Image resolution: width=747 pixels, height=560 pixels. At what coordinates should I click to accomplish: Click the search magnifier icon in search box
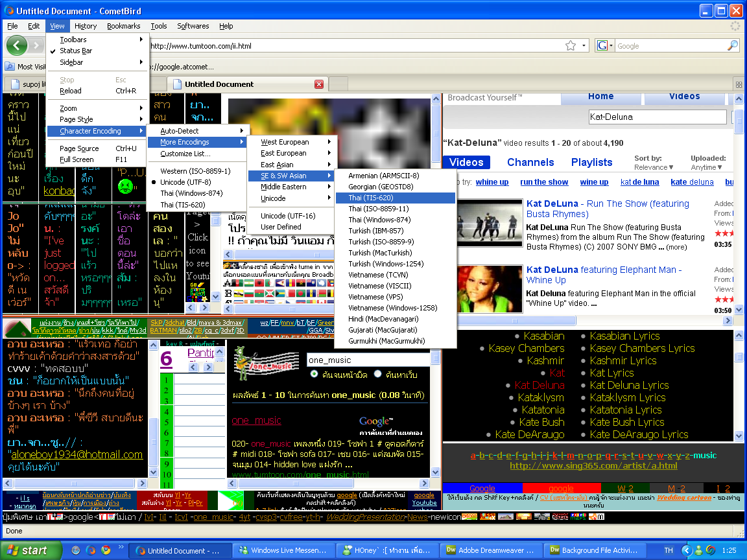[x=732, y=45]
